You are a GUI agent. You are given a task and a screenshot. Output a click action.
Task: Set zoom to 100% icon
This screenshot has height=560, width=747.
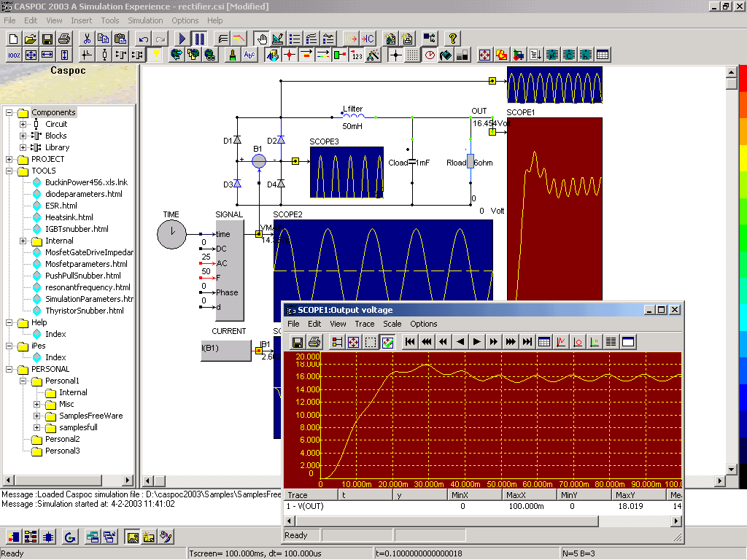point(14,55)
